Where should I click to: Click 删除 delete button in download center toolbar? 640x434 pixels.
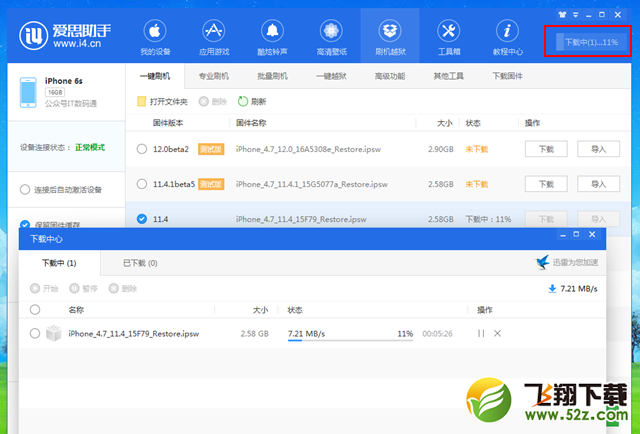[123, 289]
